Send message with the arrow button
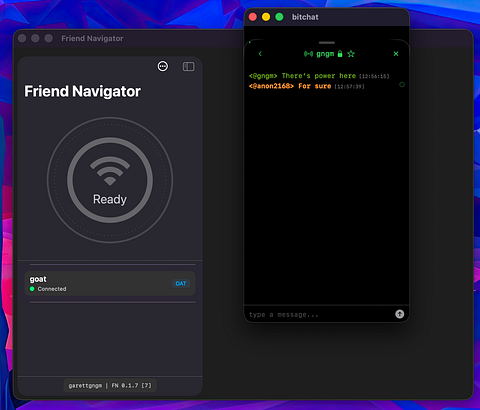Image resolution: width=480 pixels, height=410 pixels. [400, 314]
